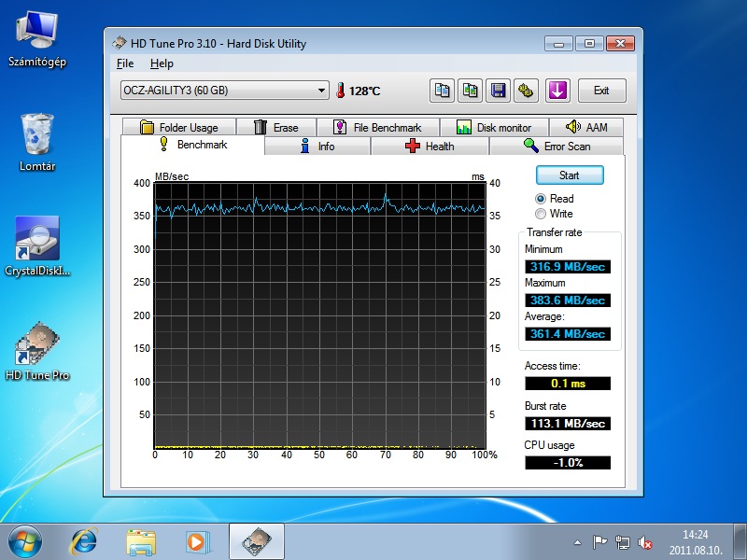Click burst rate value 113.1 MB/sec
The height and width of the screenshot is (560, 747).
(x=568, y=424)
